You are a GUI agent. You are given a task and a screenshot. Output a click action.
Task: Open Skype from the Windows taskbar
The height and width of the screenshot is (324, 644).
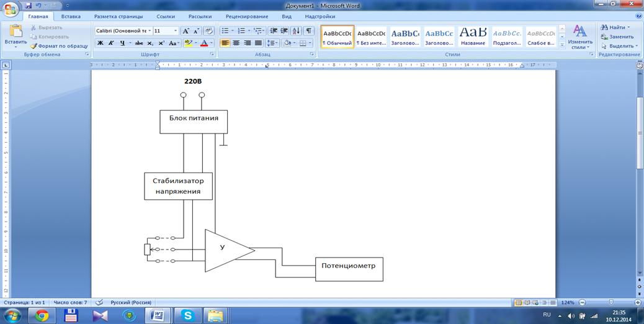187,315
